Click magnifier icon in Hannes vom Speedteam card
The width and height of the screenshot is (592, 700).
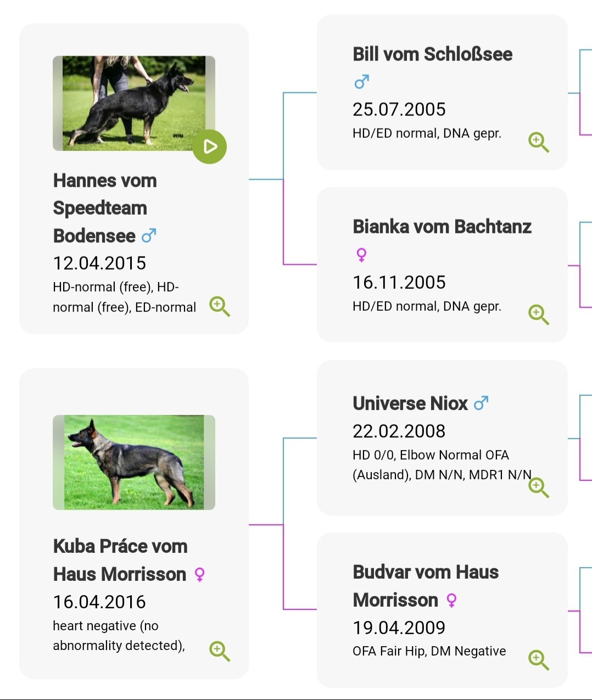(x=219, y=306)
